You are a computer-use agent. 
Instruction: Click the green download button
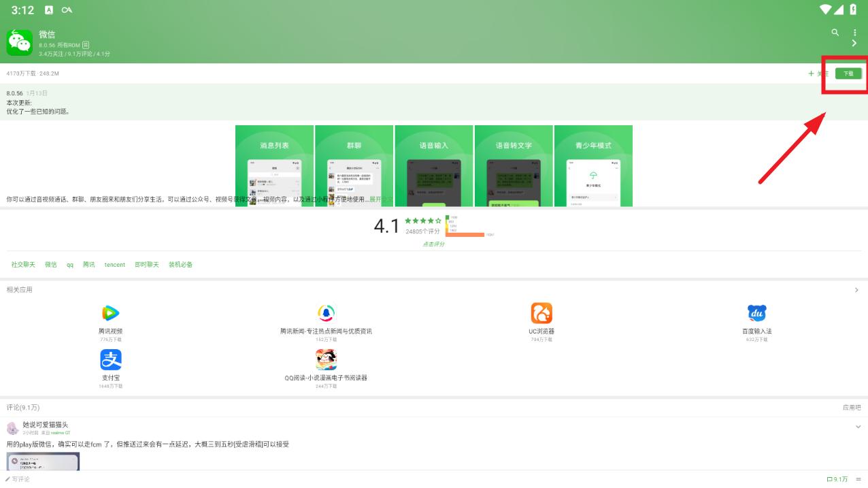tap(848, 74)
